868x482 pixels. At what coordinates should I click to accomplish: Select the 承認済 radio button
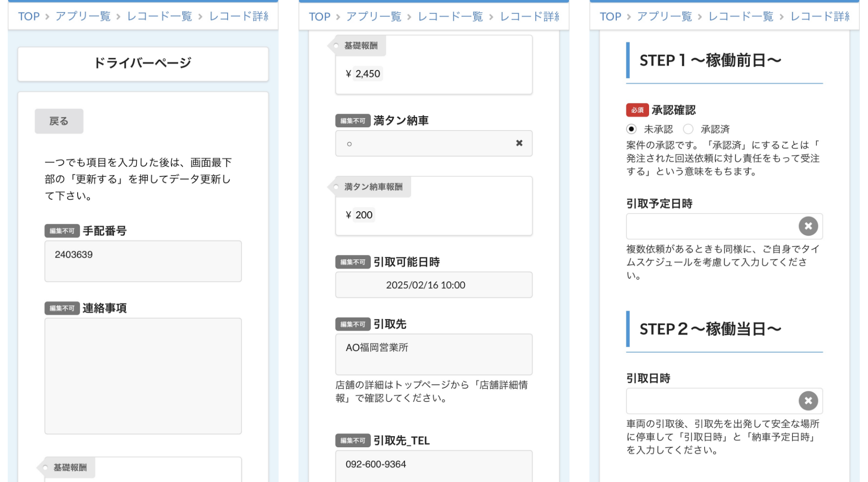click(688, 129)
